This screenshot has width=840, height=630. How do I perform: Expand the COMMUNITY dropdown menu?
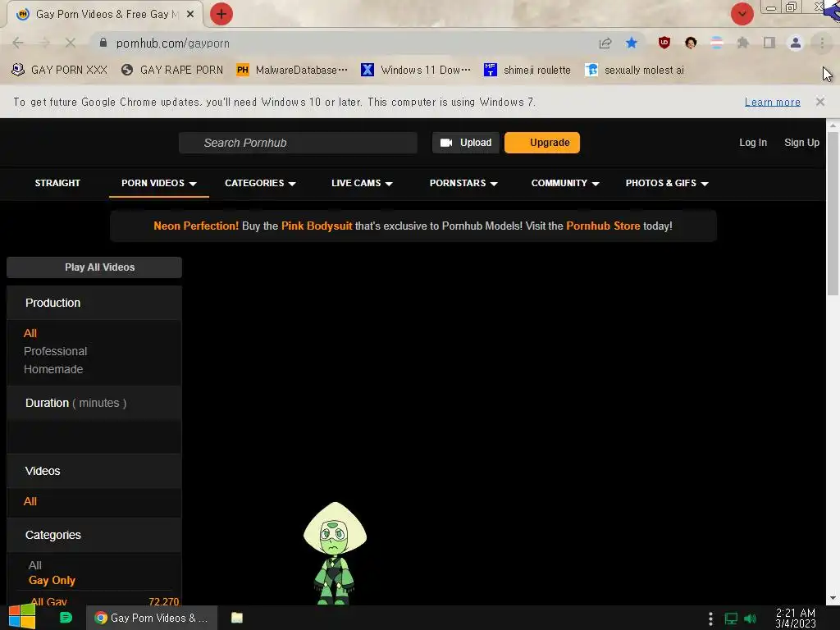tap(565, 183)
